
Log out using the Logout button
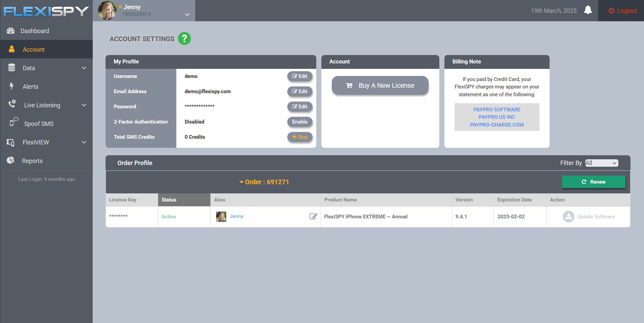point(622,10)
